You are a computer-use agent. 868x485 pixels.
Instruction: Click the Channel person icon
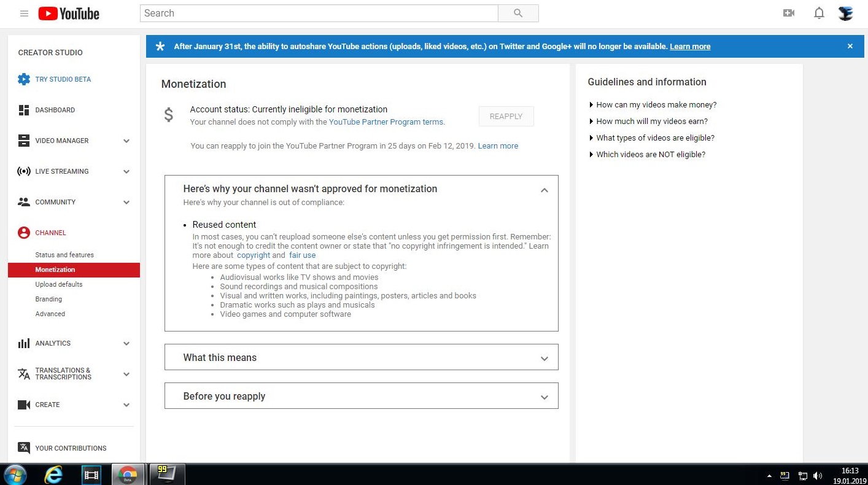click(x=24, y=233)
